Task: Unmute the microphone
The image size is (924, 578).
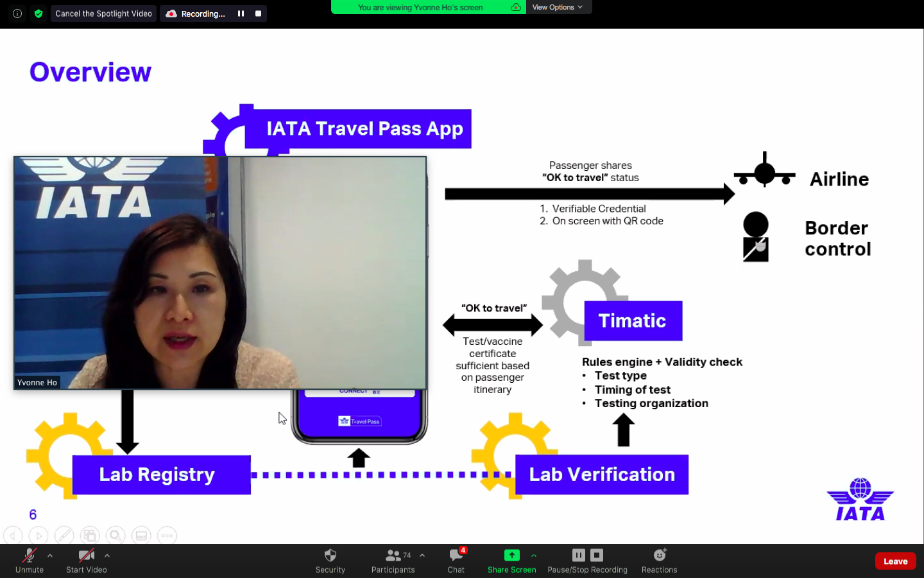Action: point(30,560)
